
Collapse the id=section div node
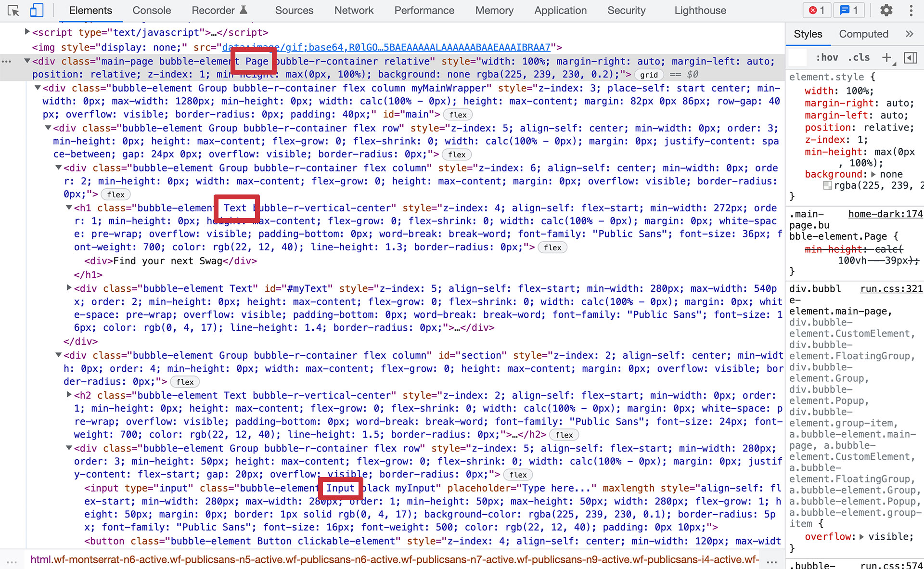coord(58,355)
